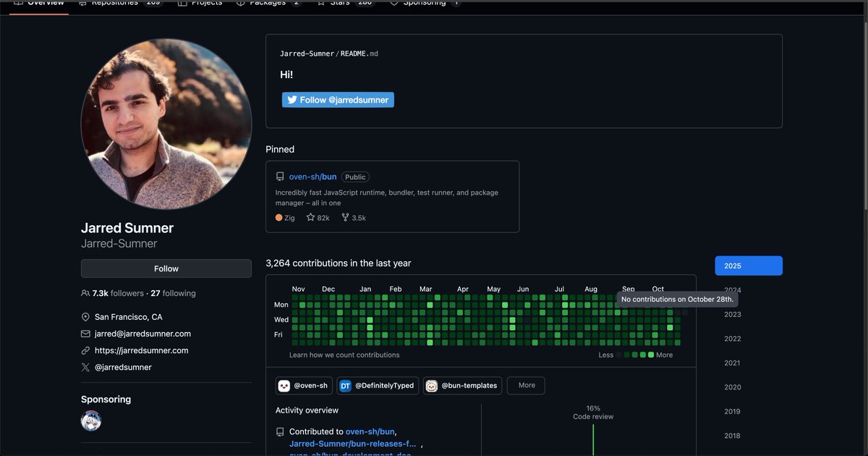Screen dimensions: 868x456
Task: Click the 'San Francisco, CA' location text
Action: (x=128, y=317)
